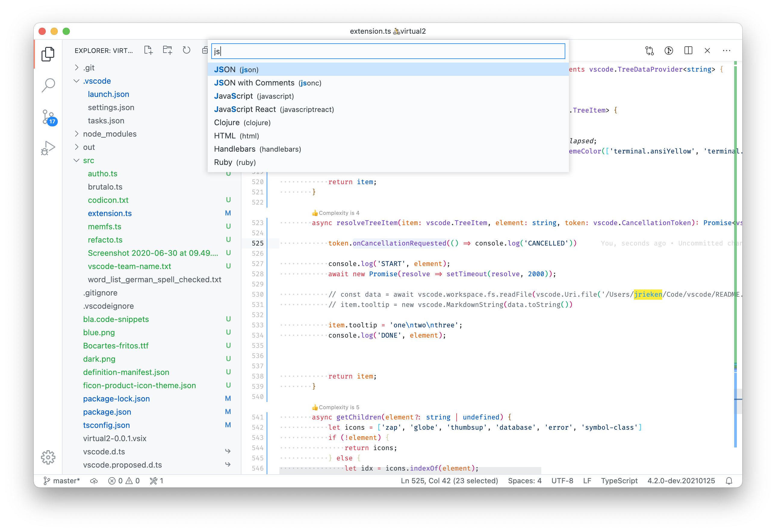
Task: Refresh the Explorer file tree
Action: pos(186,50)
